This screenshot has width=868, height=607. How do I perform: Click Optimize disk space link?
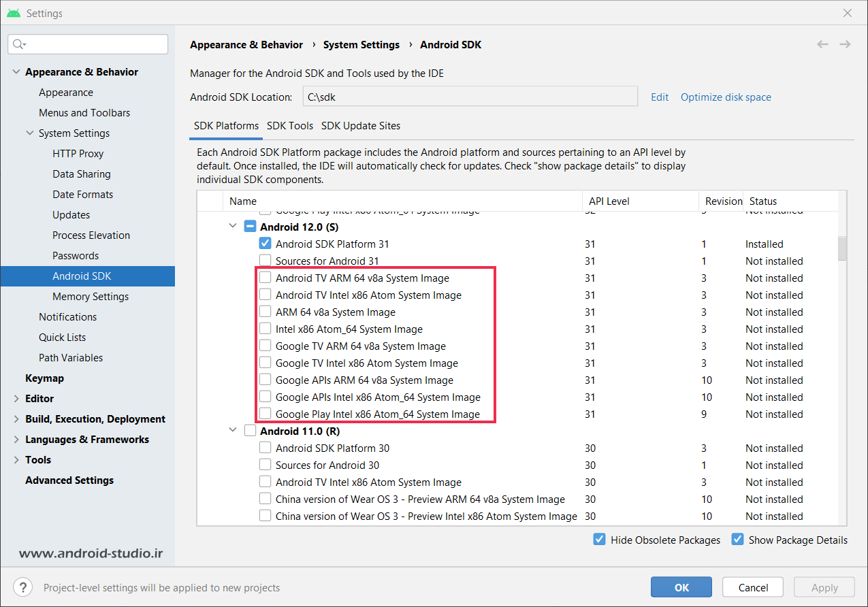tap(726, 97)
